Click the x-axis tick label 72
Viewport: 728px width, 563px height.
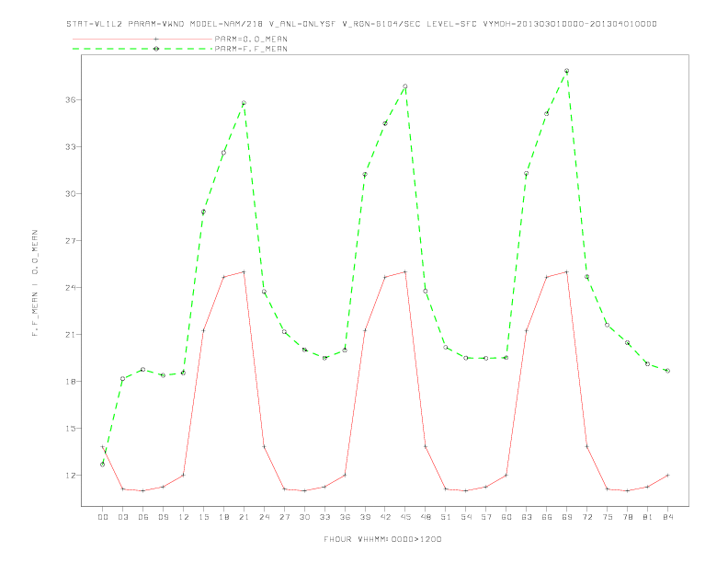(x=586, y=517)
